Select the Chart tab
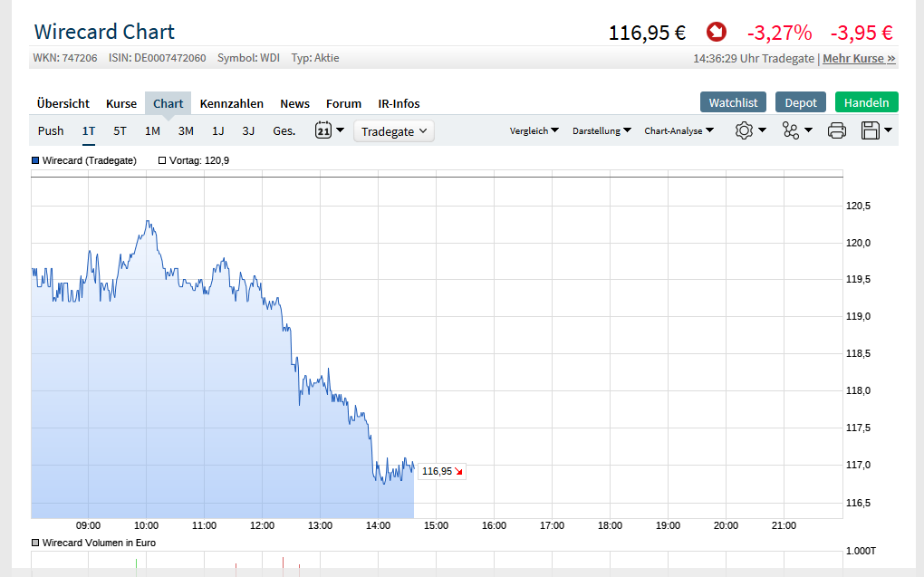 click(x=168, y=104)
